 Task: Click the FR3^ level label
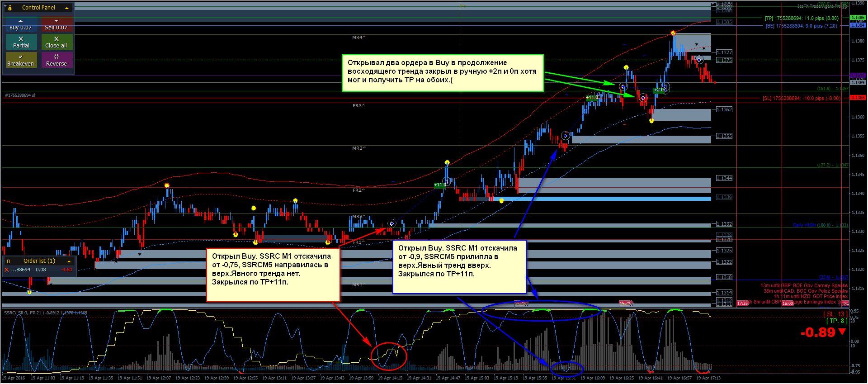pos(359,106)
